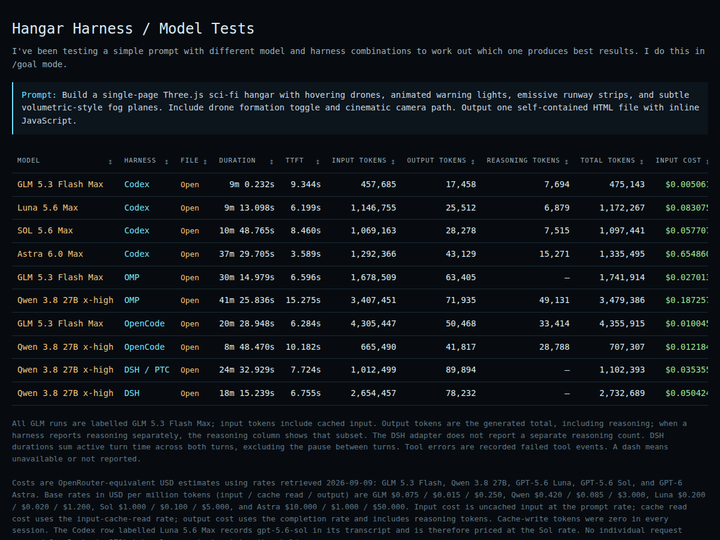Click the INPUT COST header label
Viewport: 720px width, 540px height.
(678, 160)
